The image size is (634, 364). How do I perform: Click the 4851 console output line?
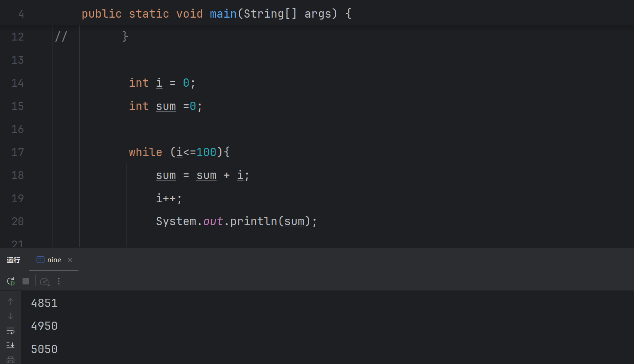coord(44,303)
